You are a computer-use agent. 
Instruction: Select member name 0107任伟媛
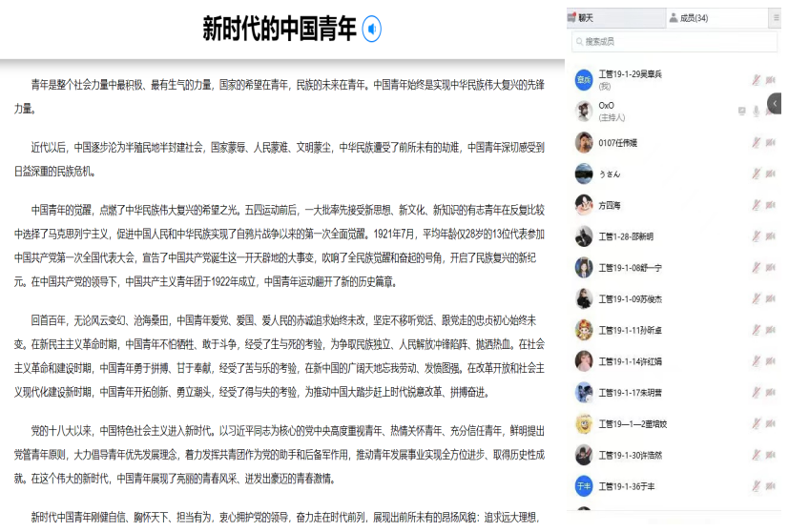[x=617, y=143]
